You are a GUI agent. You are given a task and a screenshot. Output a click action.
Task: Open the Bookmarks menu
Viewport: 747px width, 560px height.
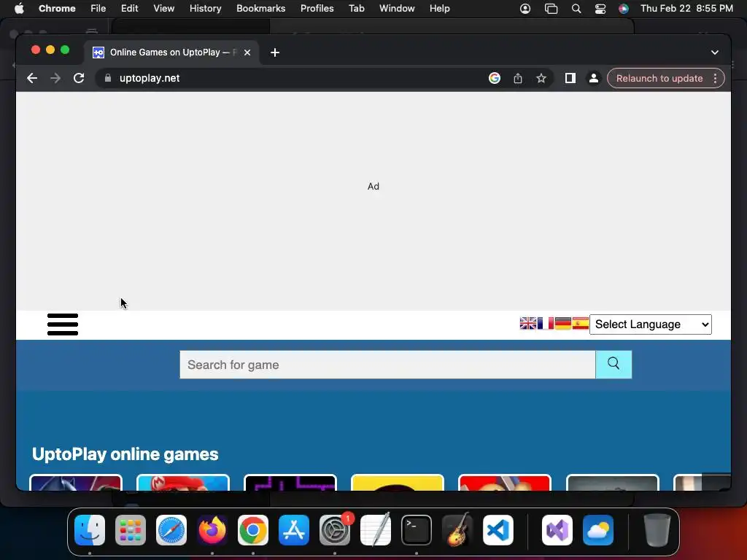click(260, 9)
